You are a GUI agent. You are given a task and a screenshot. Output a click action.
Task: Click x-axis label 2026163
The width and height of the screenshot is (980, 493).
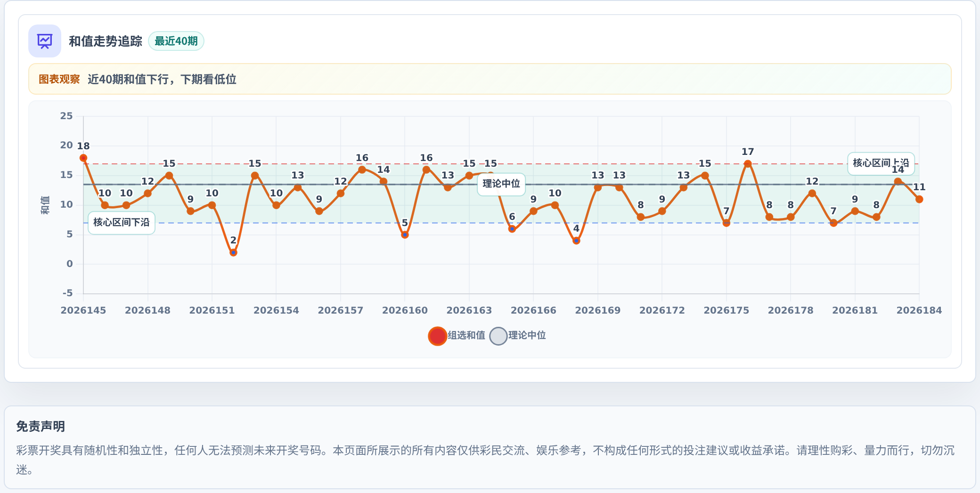click(469, 310)
